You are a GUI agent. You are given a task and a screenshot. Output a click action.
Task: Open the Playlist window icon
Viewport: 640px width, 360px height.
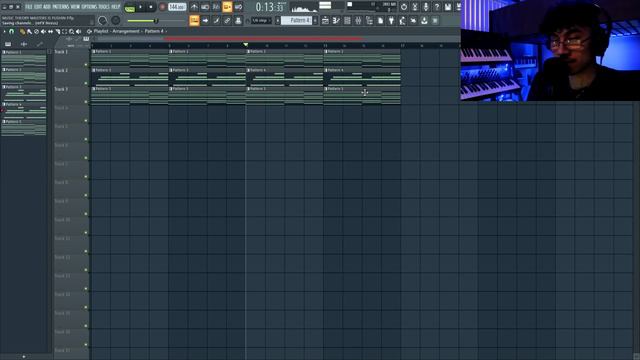coord(325,20)
